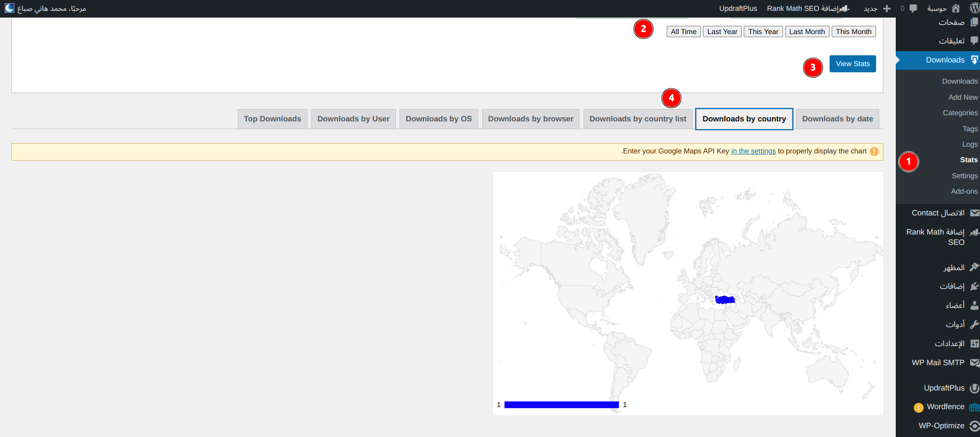Image resolution: width=980 pixels, height=437 pixels.
Task: Select the Last Month date range
Action: pyautogui.click(x=807, y=32)
